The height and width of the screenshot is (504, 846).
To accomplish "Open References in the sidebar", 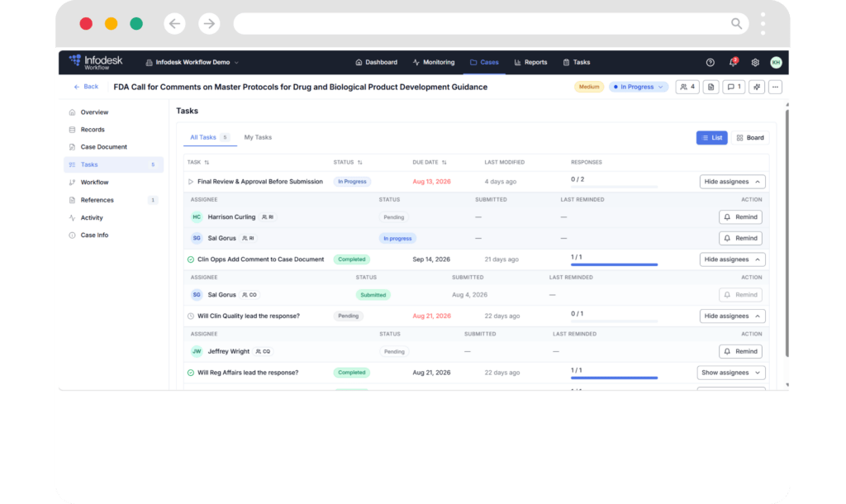I will pyautogui.click(x=113, y=200).
